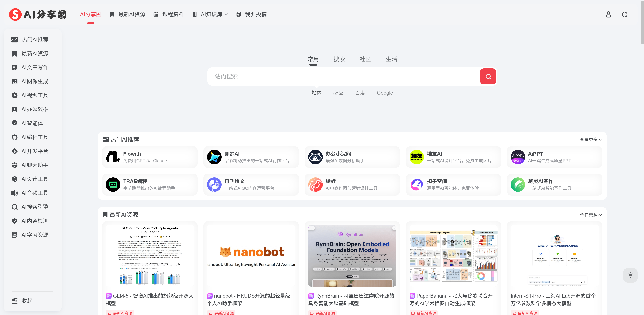Screen dimensions: 644x315
Task: Open the Flowith tool icon
Action: pos(113,157)
